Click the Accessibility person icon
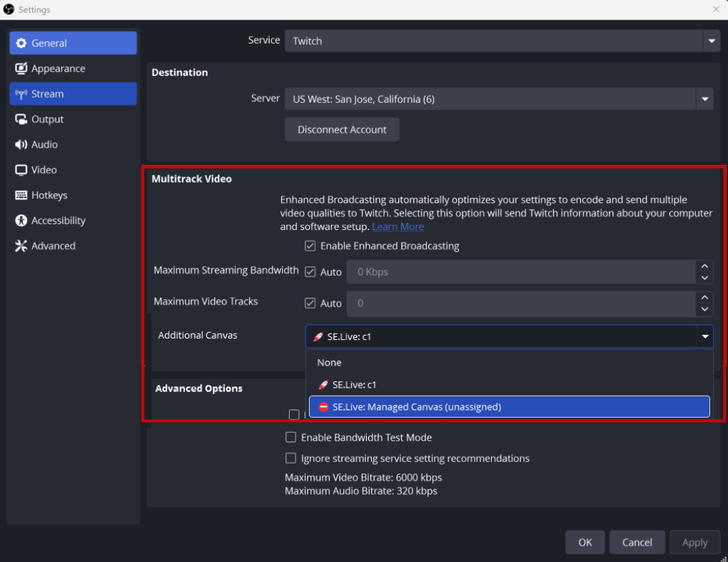This screenshot has height=562, width=728. pos(21,221)
